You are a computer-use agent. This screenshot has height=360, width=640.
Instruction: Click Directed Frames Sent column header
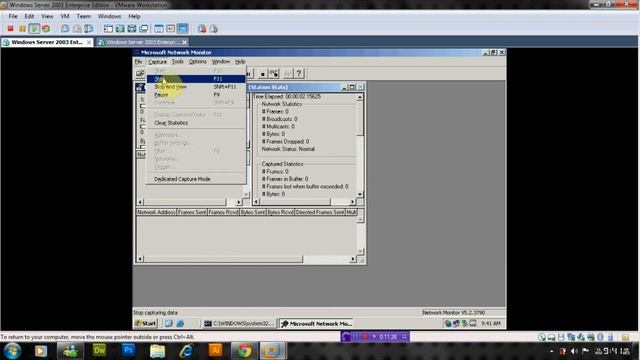[320, 212]
